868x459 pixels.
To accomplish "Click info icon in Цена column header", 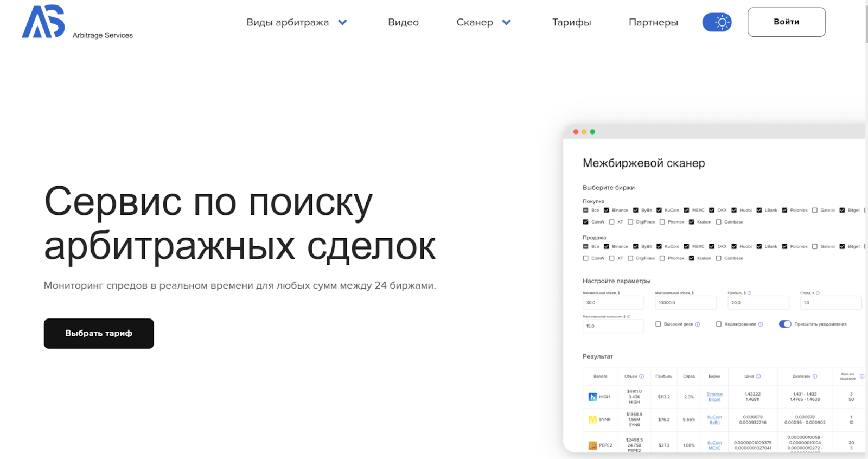I will [x=758, y=377].
